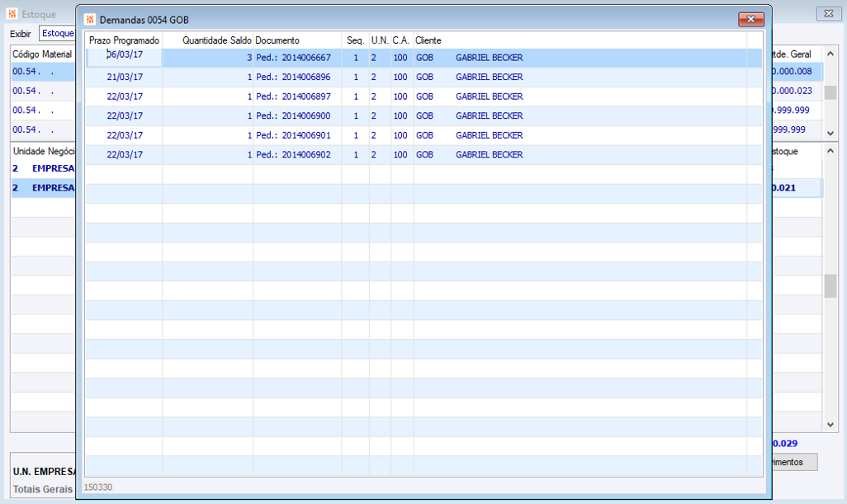The image size is (847, 504).
Task: Click value 0.000.023 in Estoque window
Action: coord(792,91)
